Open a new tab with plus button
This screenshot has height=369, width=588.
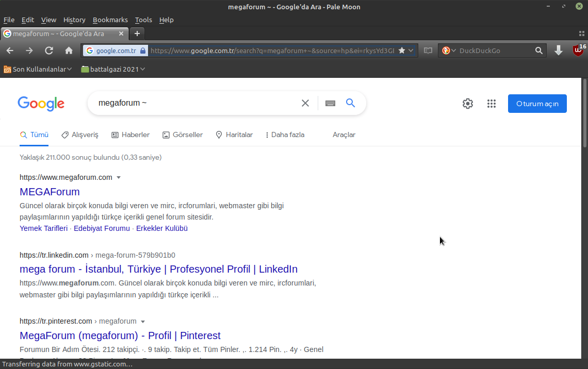pos(137,33)
